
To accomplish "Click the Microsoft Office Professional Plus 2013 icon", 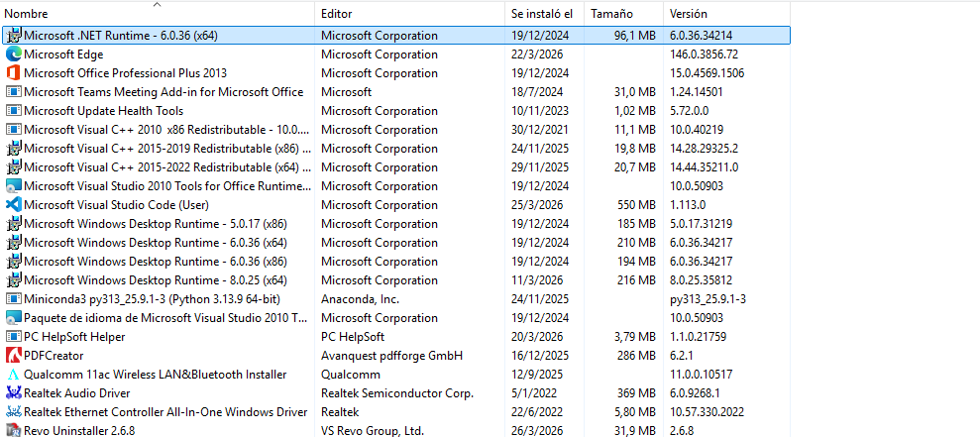I will click(x=14, y=73).
